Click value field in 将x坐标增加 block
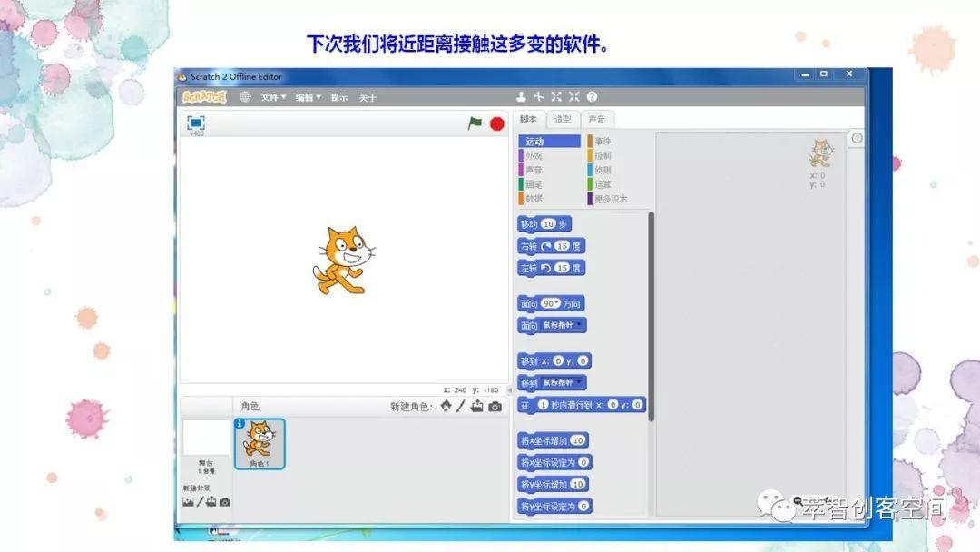 point(578,440)
